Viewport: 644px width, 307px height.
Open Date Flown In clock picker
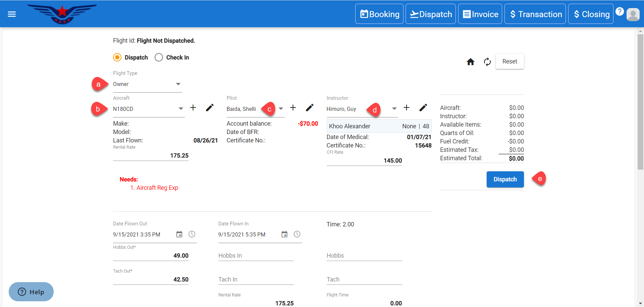[x=297, y=234]
